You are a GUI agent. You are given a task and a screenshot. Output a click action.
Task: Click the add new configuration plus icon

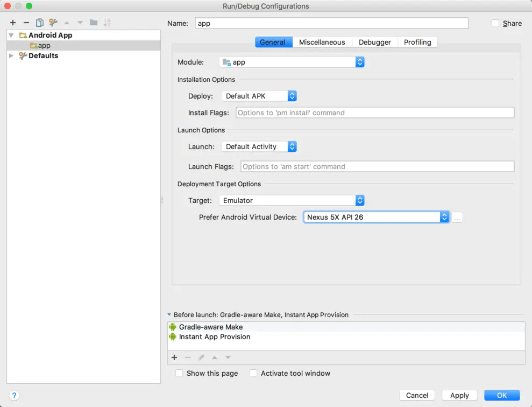point(13,23)
